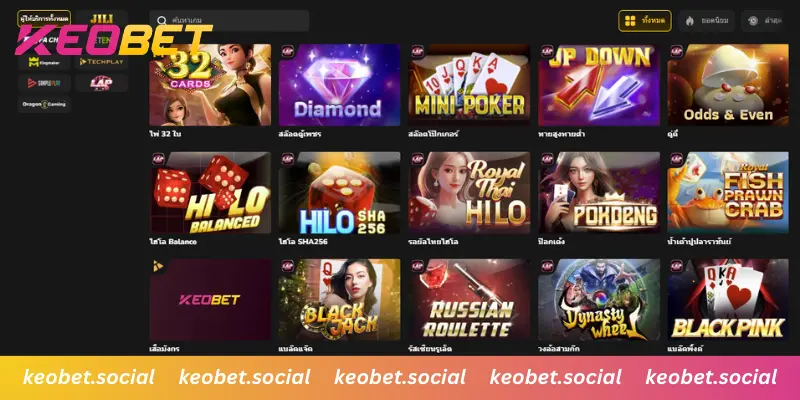800x400 pixels.
Task: Click the game search input field
Action: (x=230, y=21)
